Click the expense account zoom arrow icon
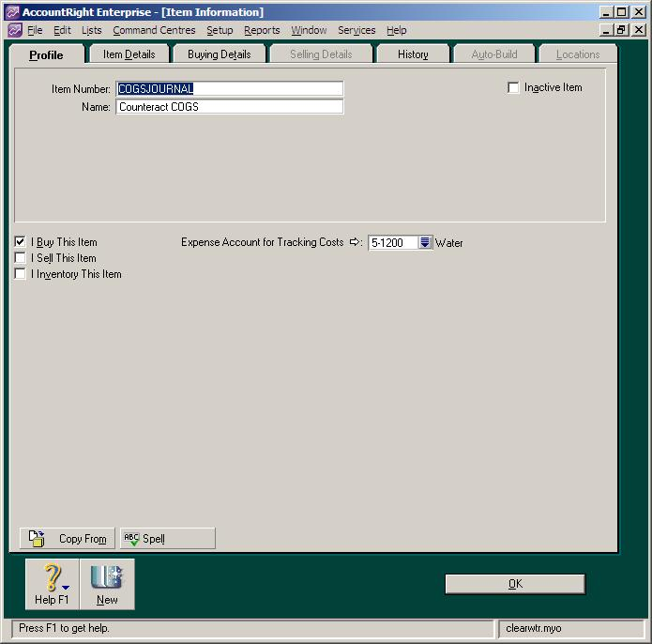This screenshot has height=644, width=652. 355,241
